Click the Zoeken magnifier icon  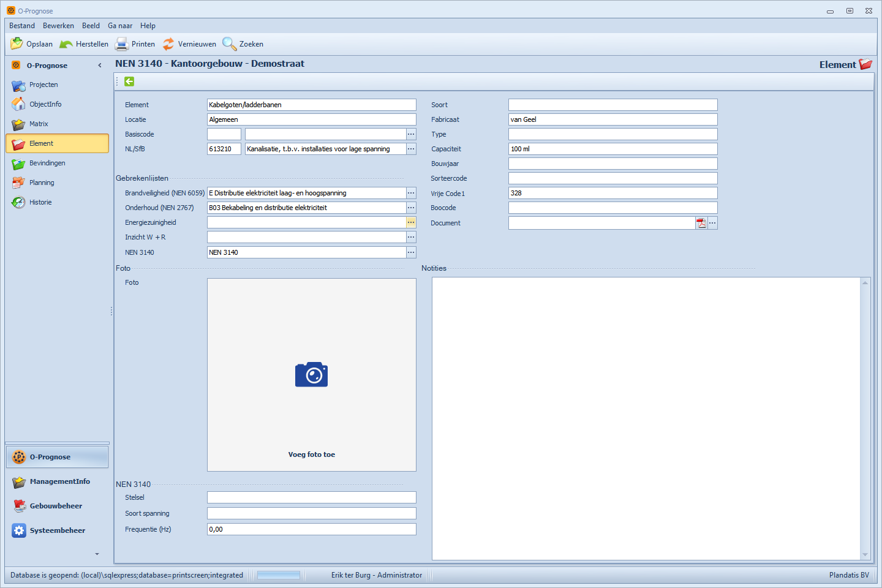click(x=229, y=44)
